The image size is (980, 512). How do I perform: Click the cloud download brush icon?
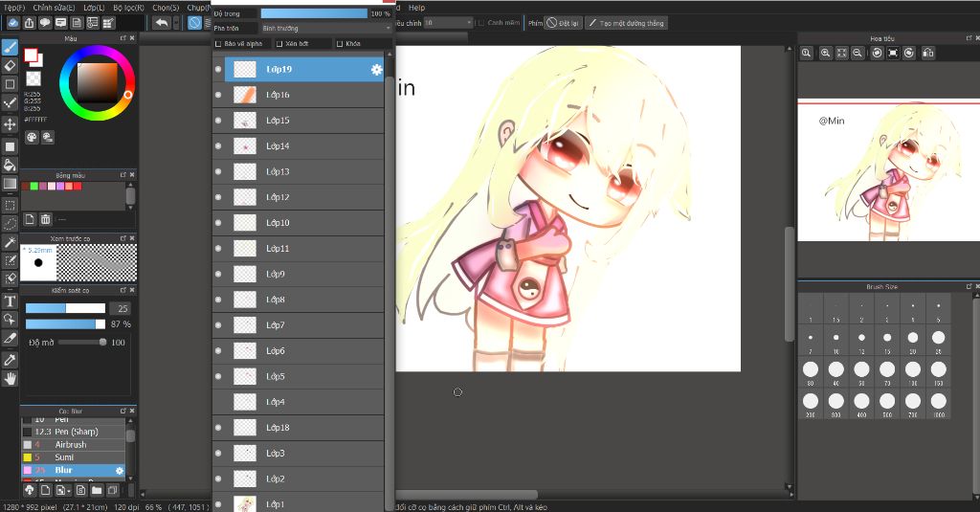pyautogui.click(x=30, y=490)
